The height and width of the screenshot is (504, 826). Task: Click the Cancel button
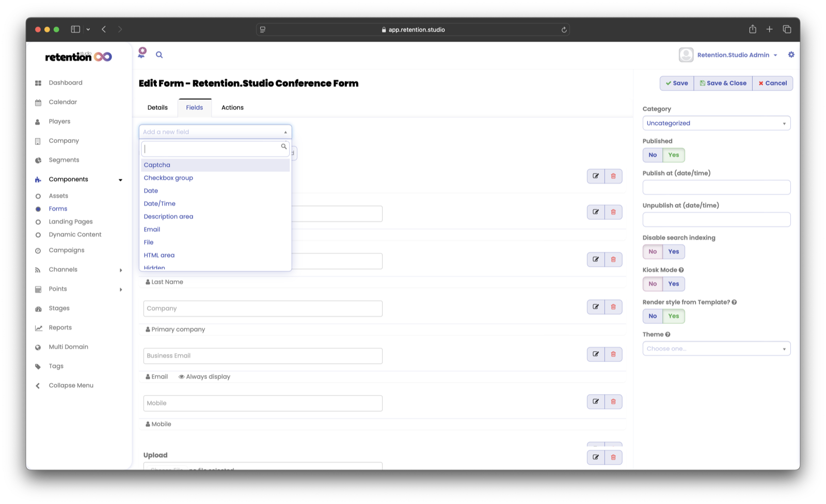772,84
